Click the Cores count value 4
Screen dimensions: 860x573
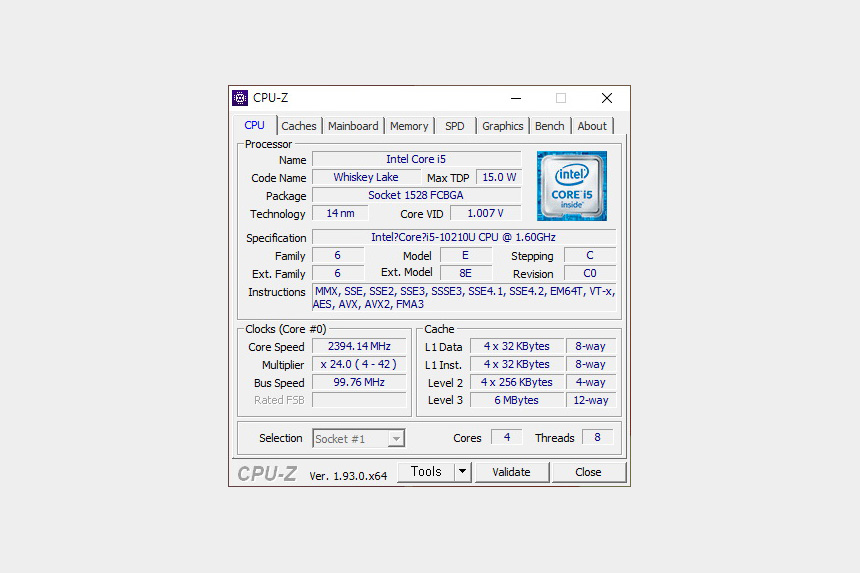(x=507, y=437)
